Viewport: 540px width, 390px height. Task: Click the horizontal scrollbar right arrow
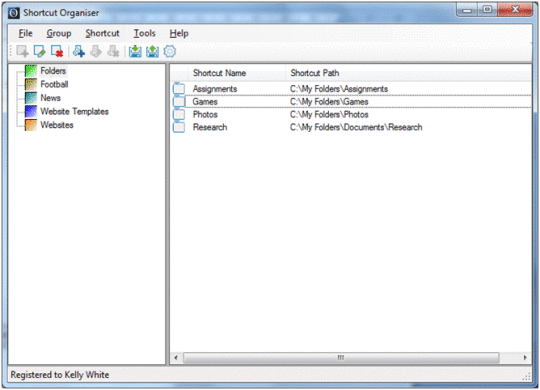pyautogui.click(x=525, y=358)
